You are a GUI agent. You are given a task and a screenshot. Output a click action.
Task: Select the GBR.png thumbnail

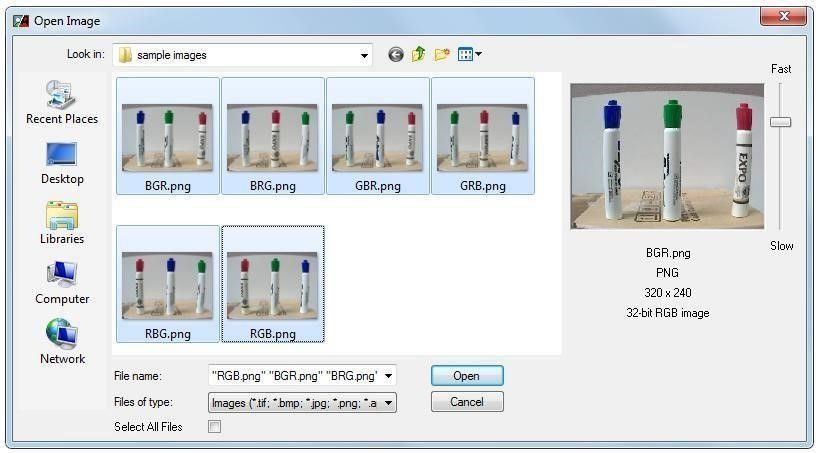378,136
